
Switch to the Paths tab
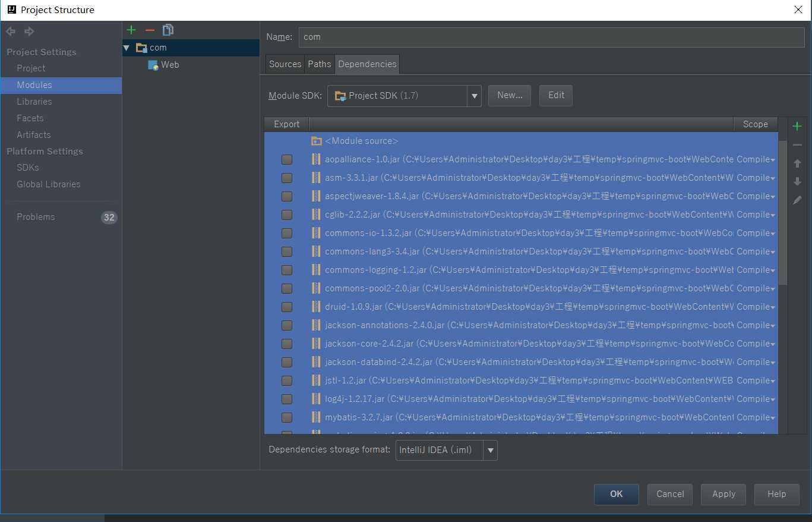point(320,64)
